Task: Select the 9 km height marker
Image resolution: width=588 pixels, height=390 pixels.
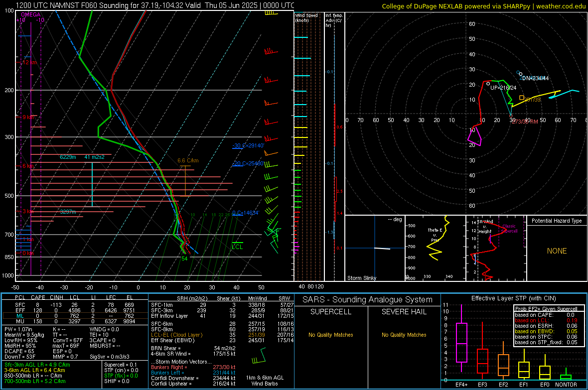Action: pyautogui.click(x=28, y=117)
